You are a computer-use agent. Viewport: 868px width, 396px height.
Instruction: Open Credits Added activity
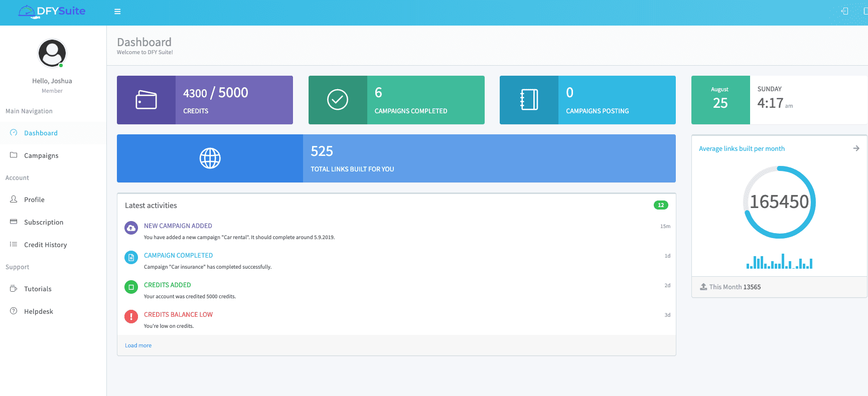(x=167, y=285)
